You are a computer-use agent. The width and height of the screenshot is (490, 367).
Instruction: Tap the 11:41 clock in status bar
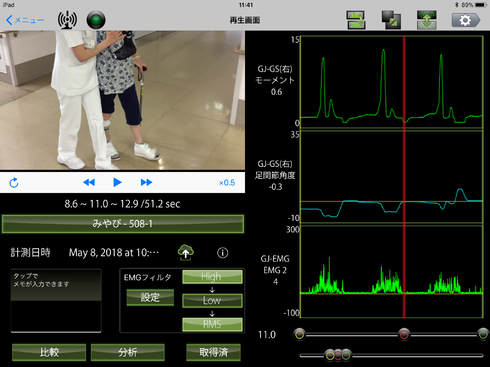pos(246,5)
